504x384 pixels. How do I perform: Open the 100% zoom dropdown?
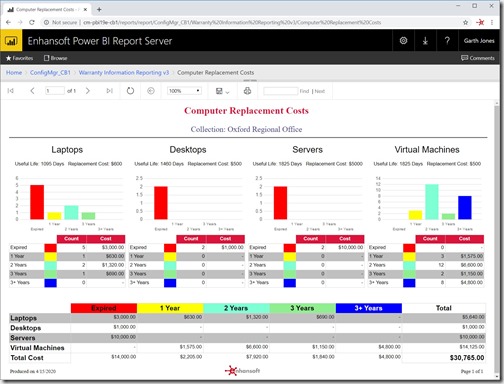point(184,91)
